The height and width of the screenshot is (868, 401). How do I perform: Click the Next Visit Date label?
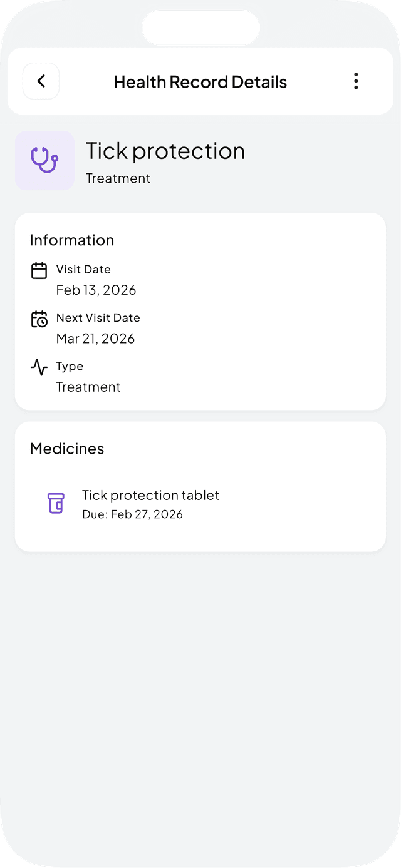(x=98, y=317)
